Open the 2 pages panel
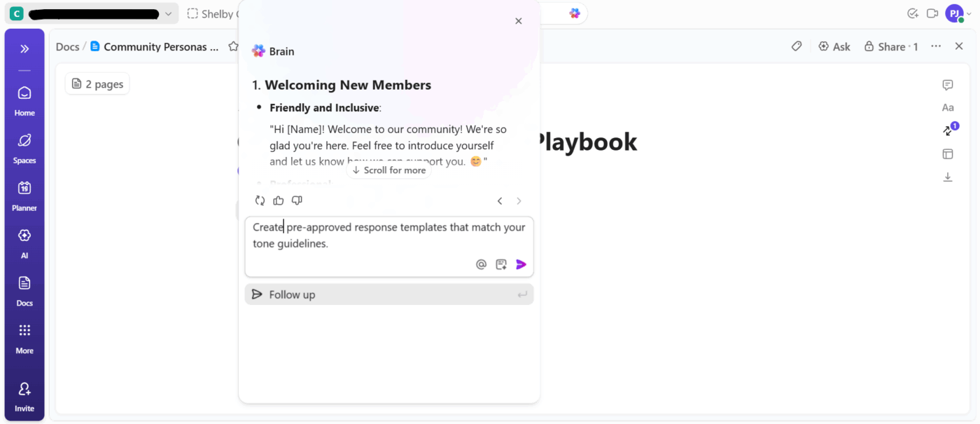 (97, 83)
